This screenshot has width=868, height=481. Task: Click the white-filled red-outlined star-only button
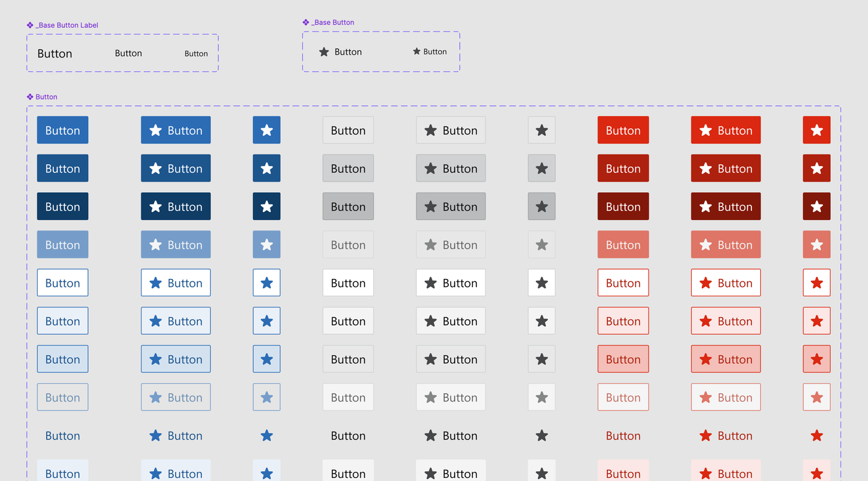coord(817,283)
